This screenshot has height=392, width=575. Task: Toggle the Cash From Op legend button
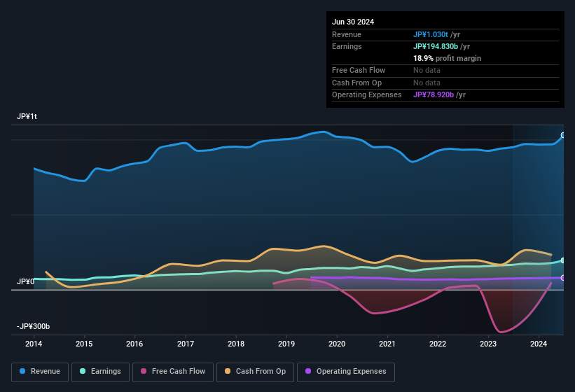pos(255,372)
